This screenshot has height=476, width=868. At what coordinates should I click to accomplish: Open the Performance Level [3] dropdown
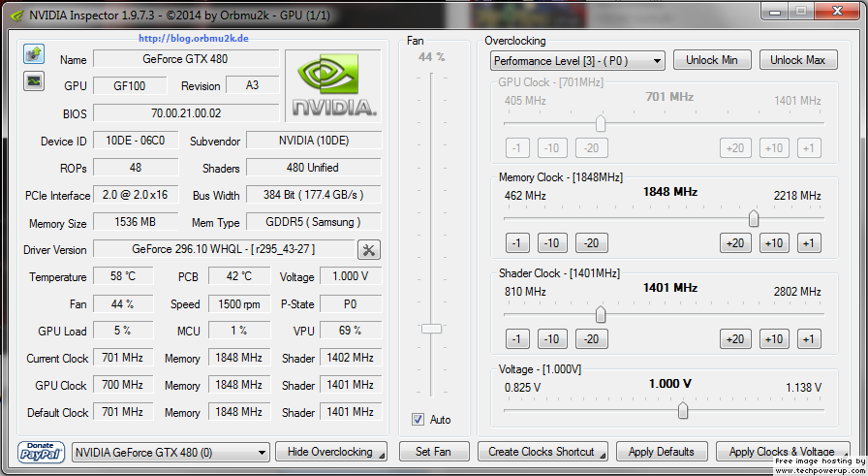577,60
